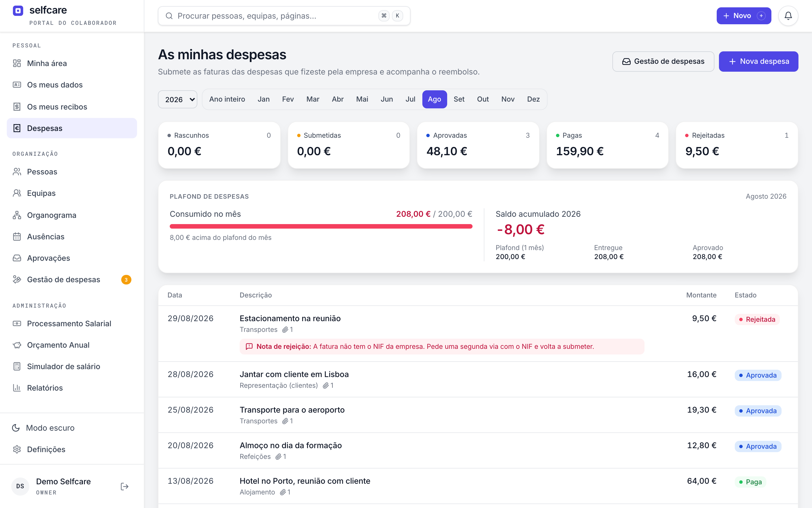Viewport: 812px width, 508px height.
Task: Click attachment paperclip on Almoço no dia da formação
Action: (278, 457)
